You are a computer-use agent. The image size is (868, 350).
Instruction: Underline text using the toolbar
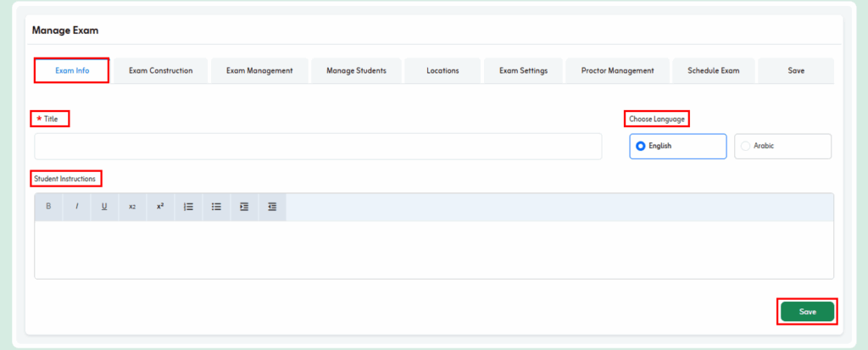(x=104, y=207)
